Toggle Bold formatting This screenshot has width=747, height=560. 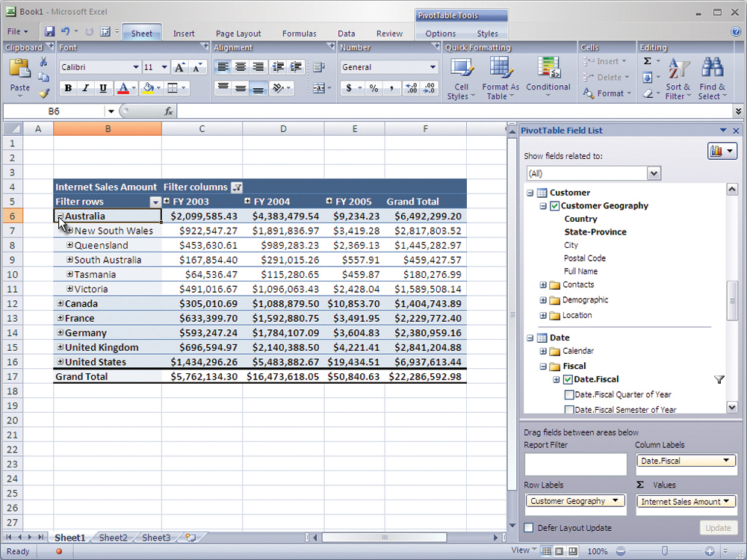coord(68,88)
